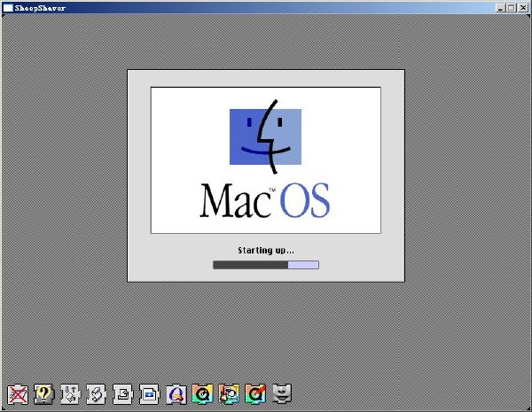Maximize the SheepShaver window
Viewport: 532px width, 412px height.
(x=512, y=8)
